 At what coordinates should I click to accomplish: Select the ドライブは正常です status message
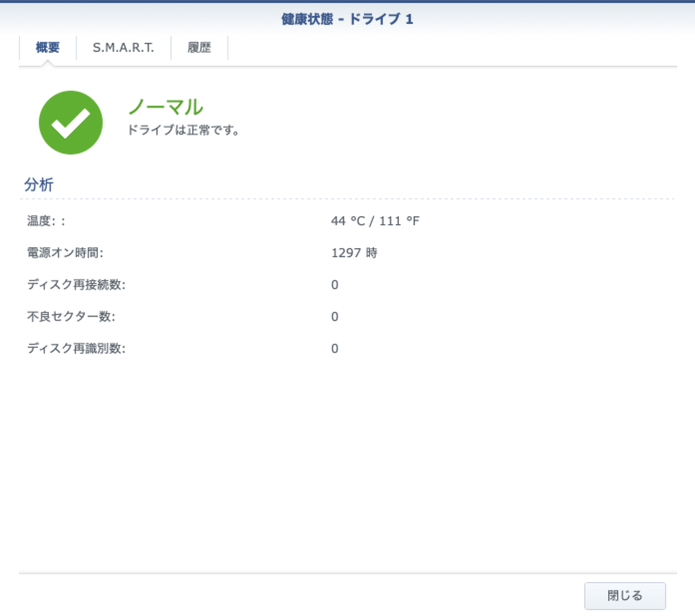[184, 130]
